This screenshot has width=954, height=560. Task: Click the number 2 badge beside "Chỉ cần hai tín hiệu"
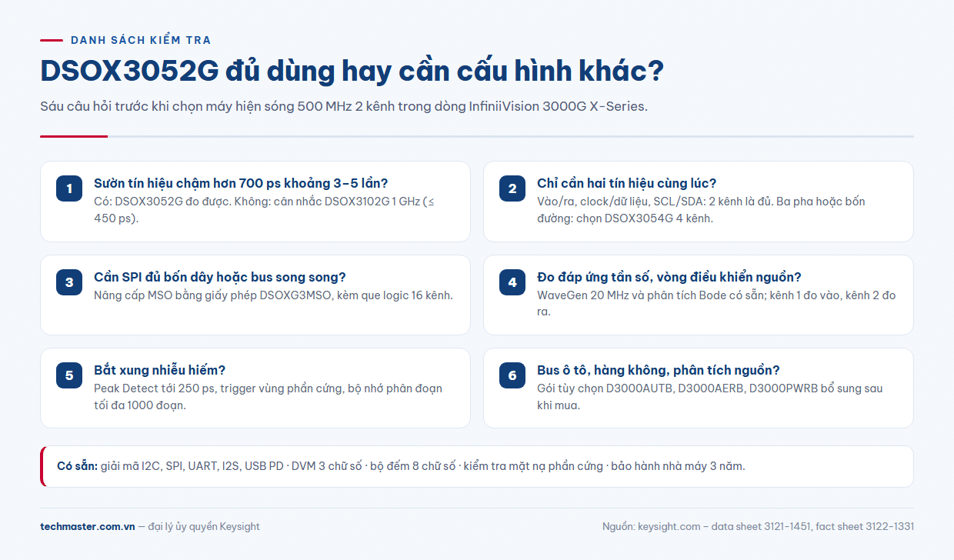pyautogui.click(x=512, y=189)
